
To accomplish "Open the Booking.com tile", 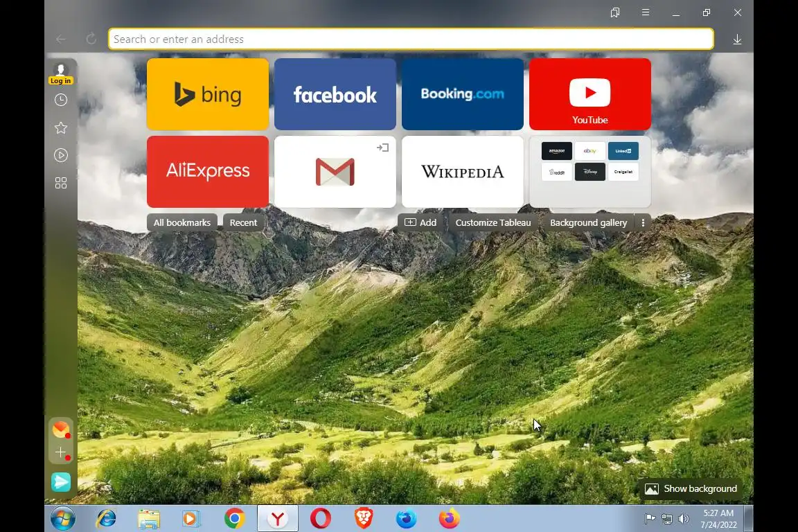I will click(x=463, y=94).
